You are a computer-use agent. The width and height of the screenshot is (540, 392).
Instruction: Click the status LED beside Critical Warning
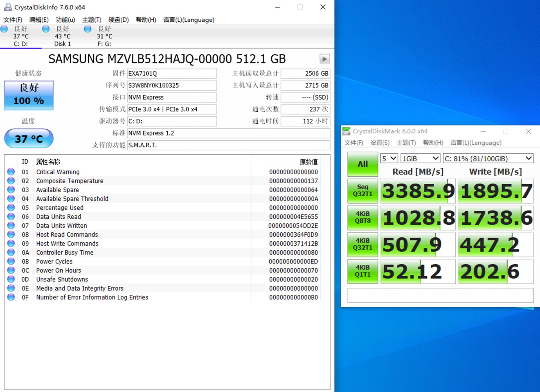pos(11,172)
